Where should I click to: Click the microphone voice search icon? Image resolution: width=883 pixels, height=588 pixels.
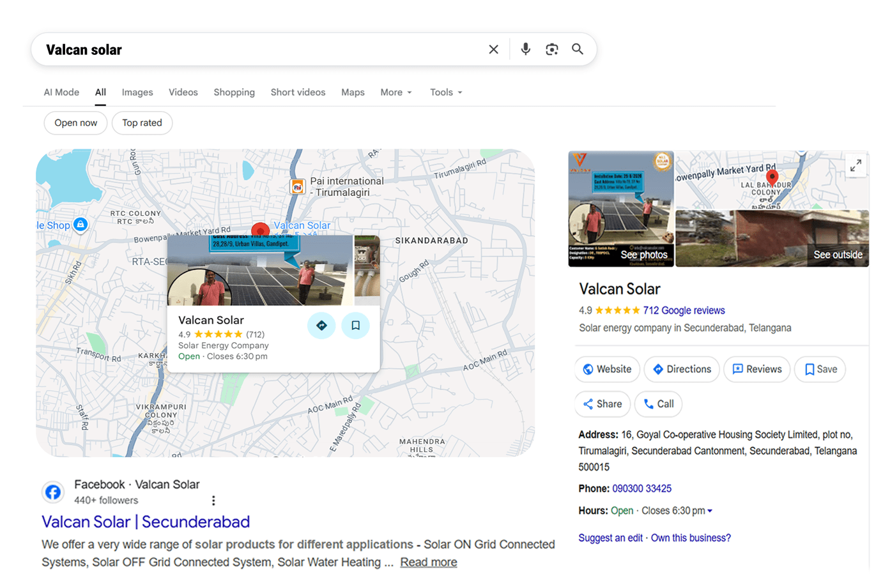click(x=525, y=49)
